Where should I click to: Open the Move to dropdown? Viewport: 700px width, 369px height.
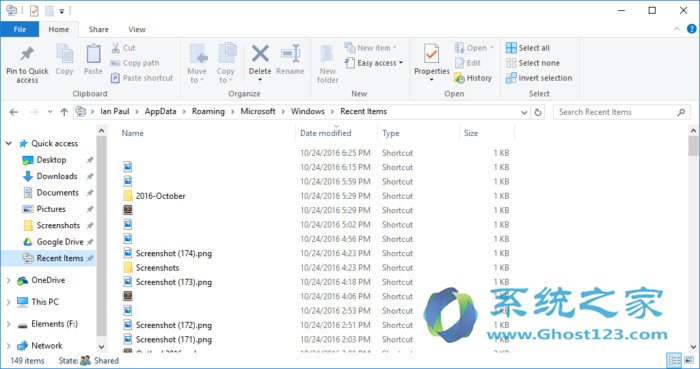[197, 75]
